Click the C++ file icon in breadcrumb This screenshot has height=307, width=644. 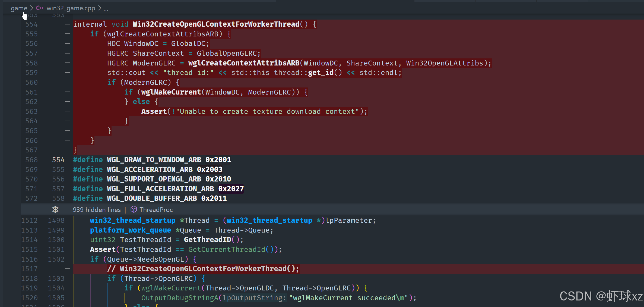coord(40,8)
